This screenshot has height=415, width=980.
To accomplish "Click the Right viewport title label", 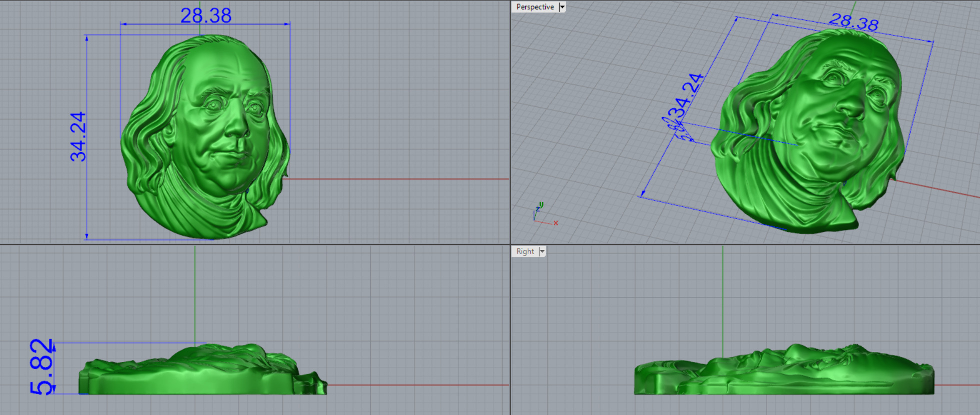I will pos(525,251).
